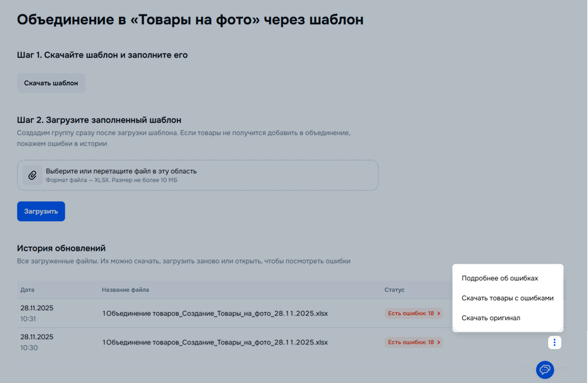Click the История обновлений heading

point(61,248)
